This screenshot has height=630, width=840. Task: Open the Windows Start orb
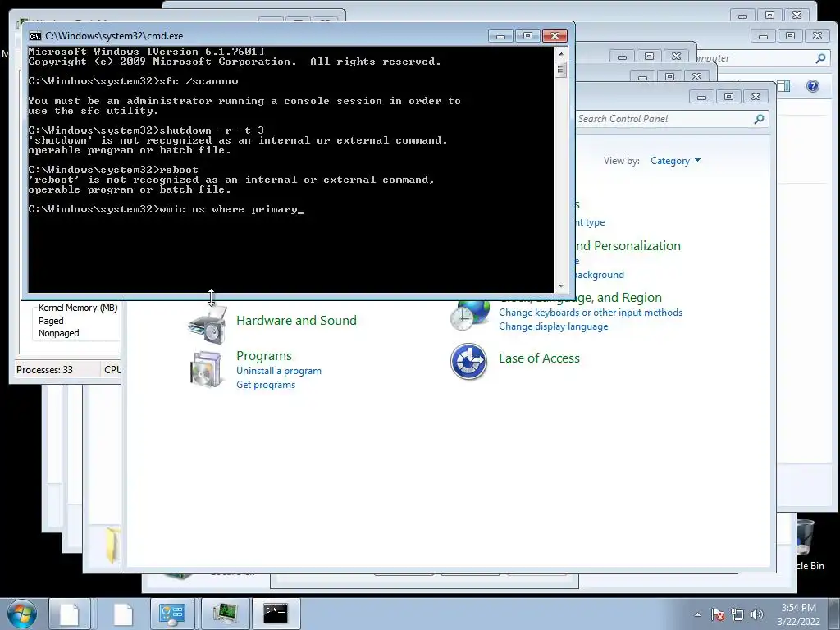[x=22, y=614]
